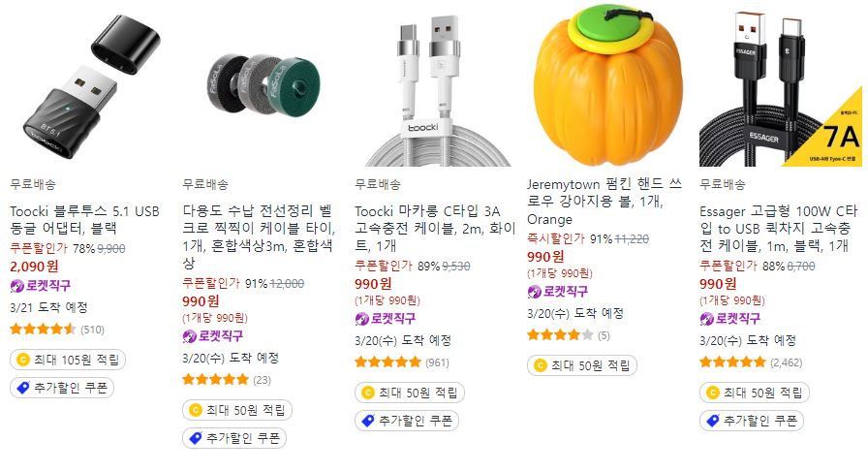Click 추가할인 쿠폰 badge under Bluetooth dongle
The height and width of the screenshot is (472, 868).
pos(62,388)
